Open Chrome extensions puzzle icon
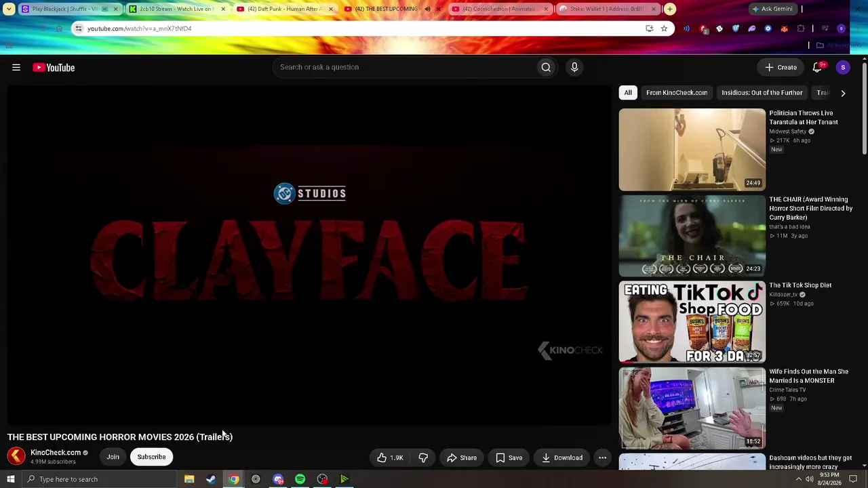The height and width of the screenshot is (488, 868). pyautogui.click(x=801, y=28)
